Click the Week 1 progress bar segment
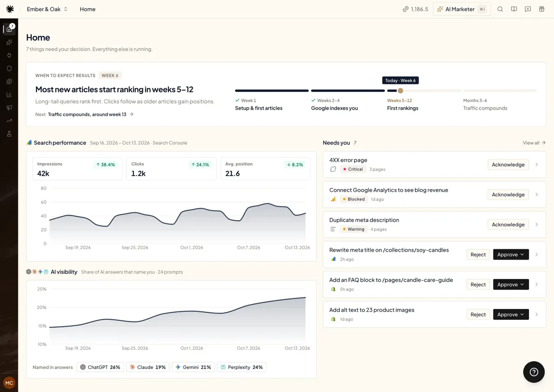This screenshot has height=392, width=554. click(x=272, y=91)
